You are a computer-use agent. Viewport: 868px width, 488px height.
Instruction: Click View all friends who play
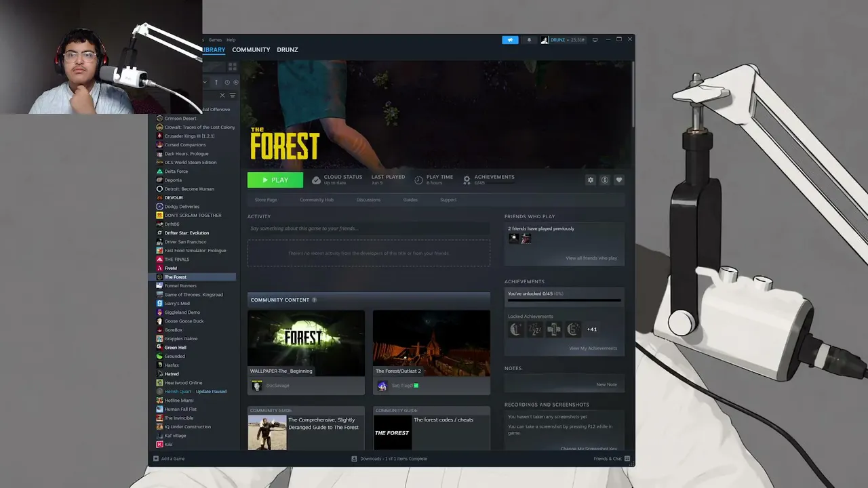591,258
